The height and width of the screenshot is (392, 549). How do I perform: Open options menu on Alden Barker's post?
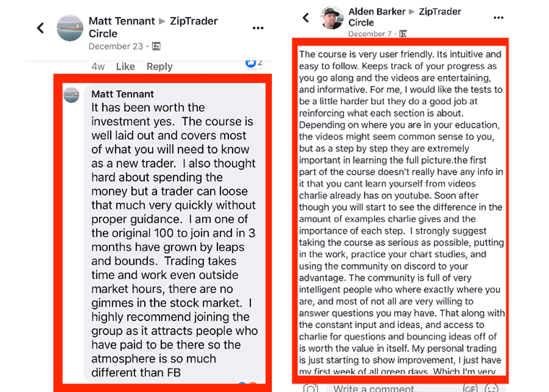point(498,18)
